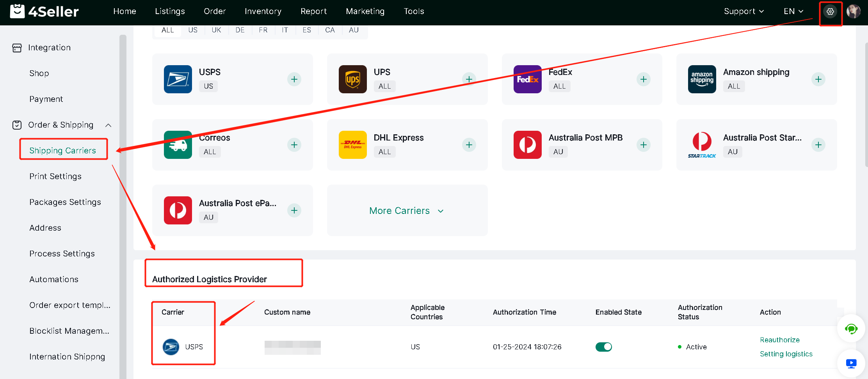The image size is (868, 379).
Task: Filter carriers by ES tab
Action: (307, 30)
